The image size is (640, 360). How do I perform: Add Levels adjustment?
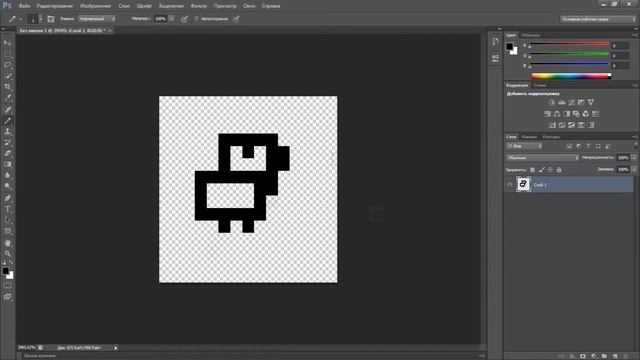(x=562, y=102)
